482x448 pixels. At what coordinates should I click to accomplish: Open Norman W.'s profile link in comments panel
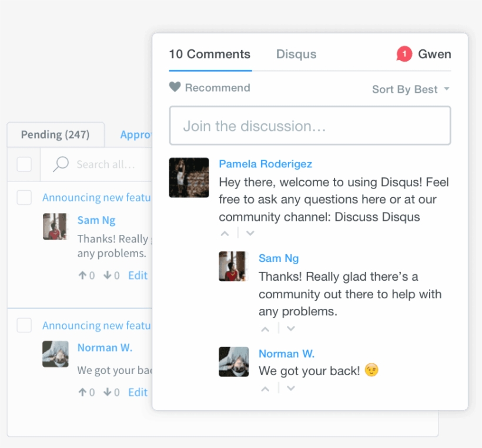tap(286, 353)
